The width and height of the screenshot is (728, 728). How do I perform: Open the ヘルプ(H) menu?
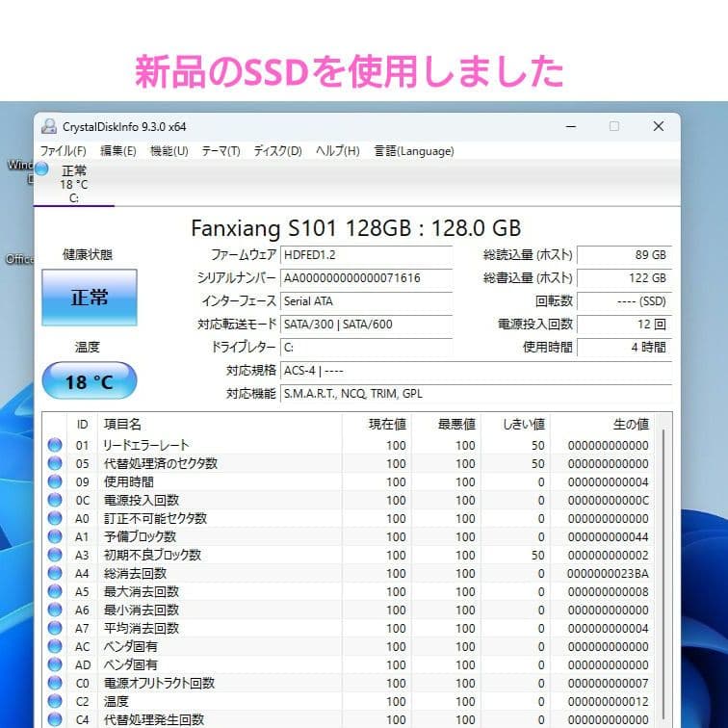(338, 151)
